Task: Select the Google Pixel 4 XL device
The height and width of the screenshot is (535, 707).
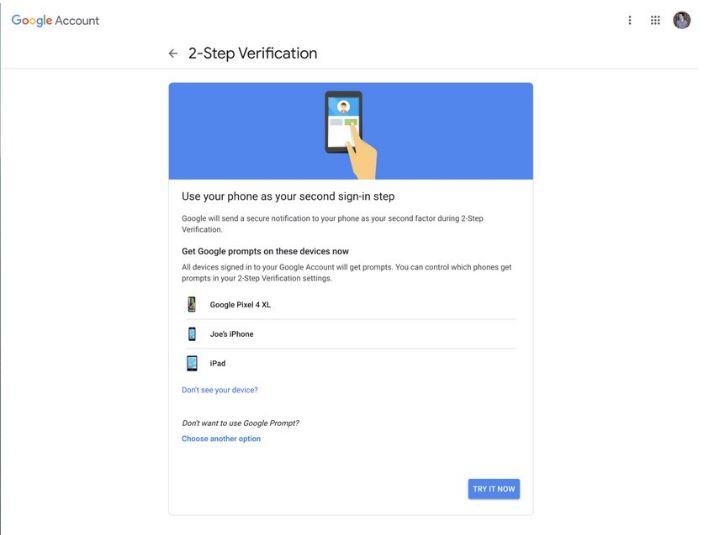Action: pyautogui.click(x=351, y=304)
